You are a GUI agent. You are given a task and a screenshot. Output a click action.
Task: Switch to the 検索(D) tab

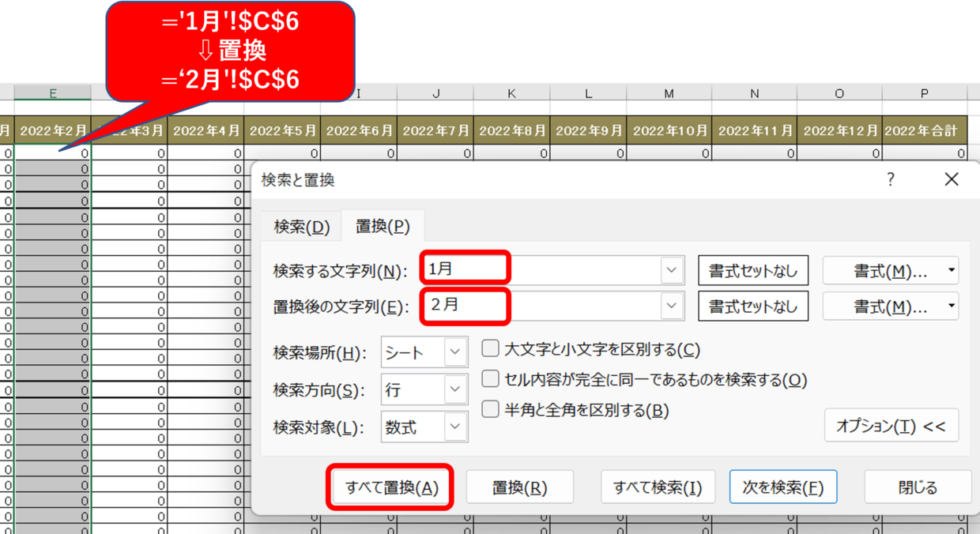click(x=301, y=227)
